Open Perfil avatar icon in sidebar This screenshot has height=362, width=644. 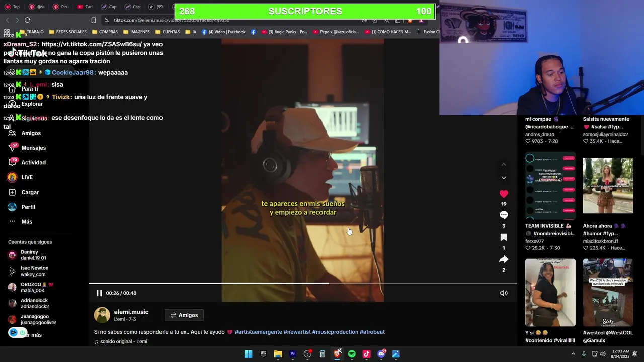pos(12,207)
